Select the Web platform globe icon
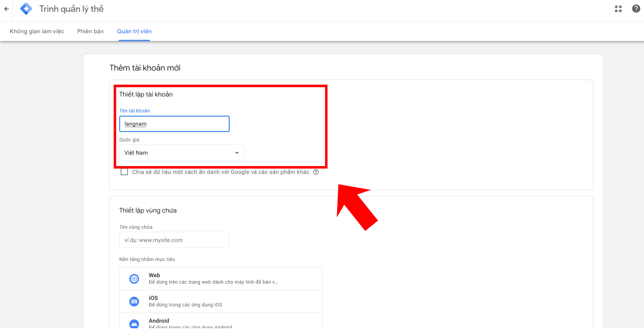 coord(134,279)
